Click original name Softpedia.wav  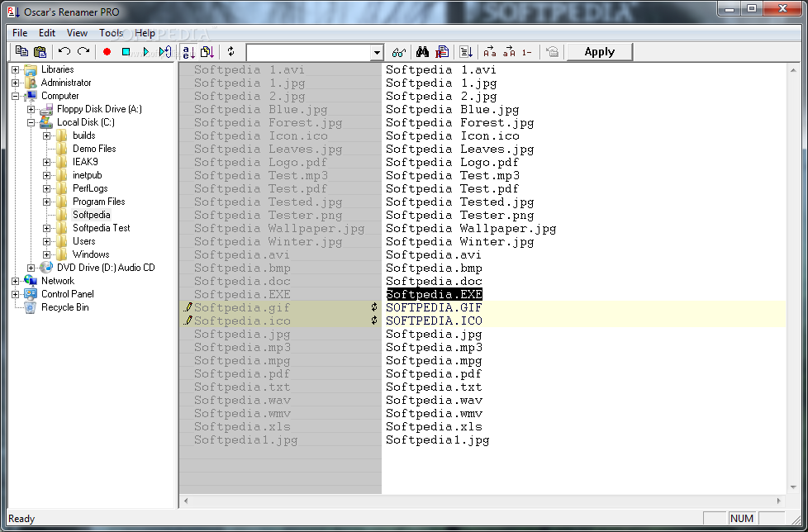[242, 400]
